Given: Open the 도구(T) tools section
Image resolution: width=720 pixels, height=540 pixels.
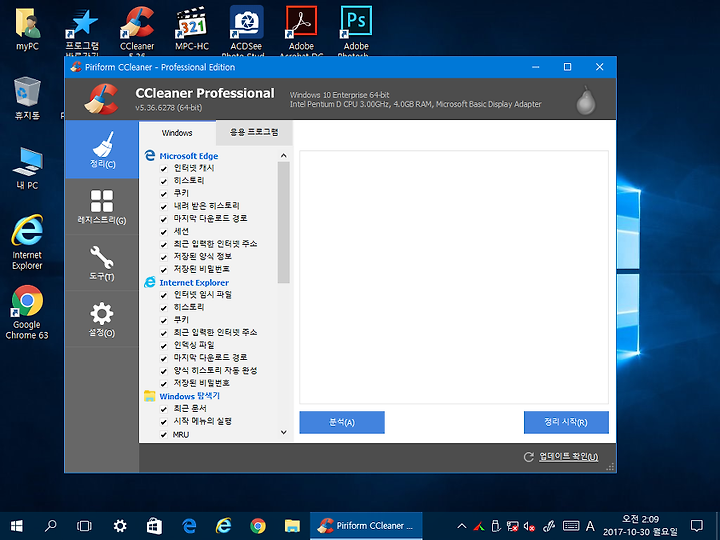Looking at the screenshot, I should (101, 263).
